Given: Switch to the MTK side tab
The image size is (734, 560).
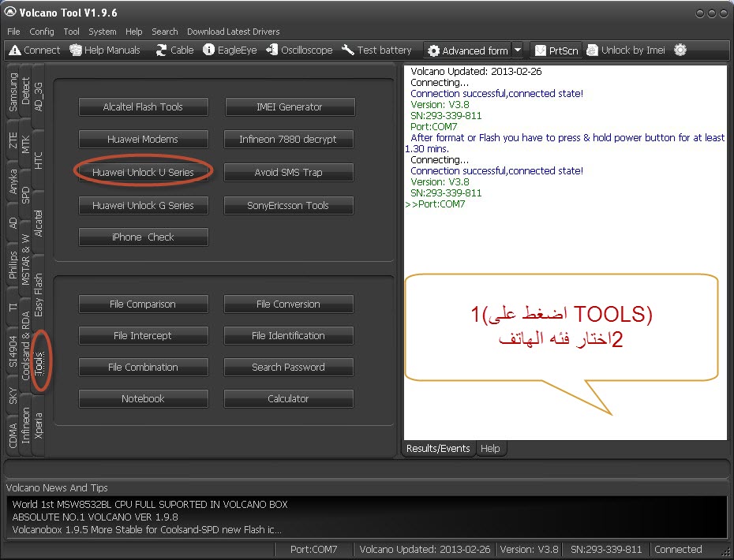Looking at the screenshot, I should pyautogui.click(x=25, y=144).
